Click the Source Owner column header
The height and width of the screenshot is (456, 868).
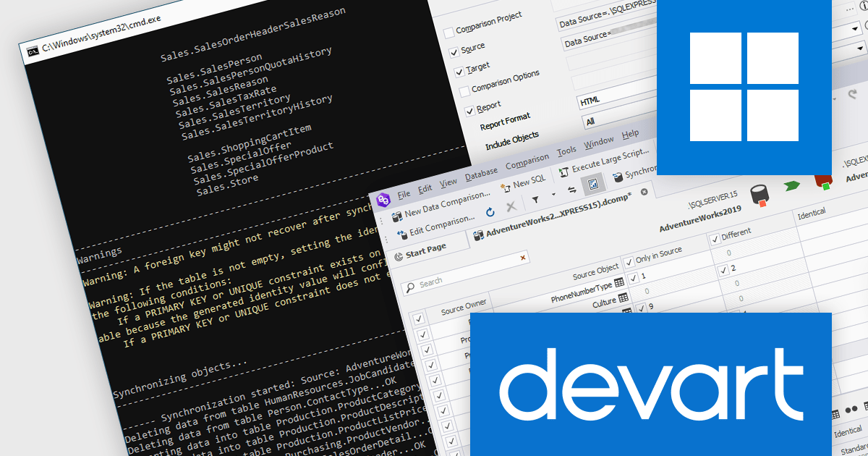pos(464,306)
